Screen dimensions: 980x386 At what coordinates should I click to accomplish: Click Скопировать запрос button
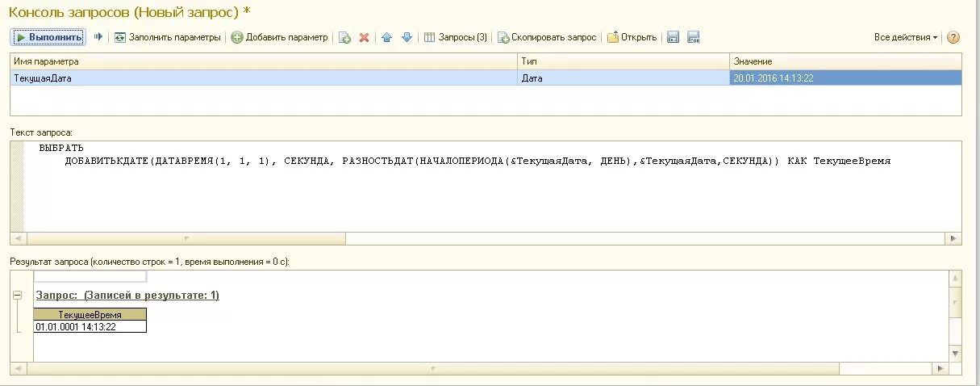click(547, 37)
